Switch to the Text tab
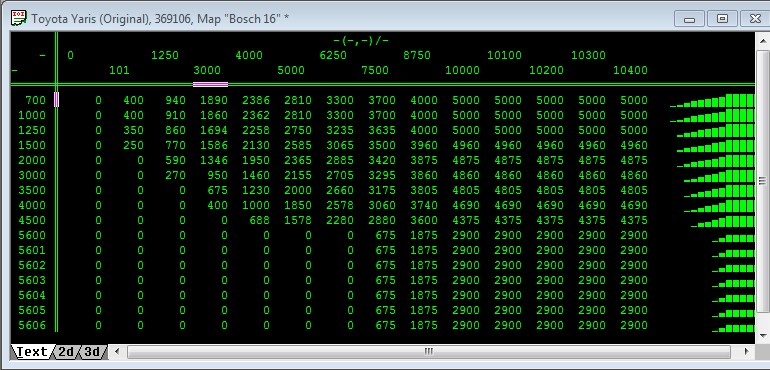This screenshot has height=370, width=770. pyautogui.click(x=32, y=351)
